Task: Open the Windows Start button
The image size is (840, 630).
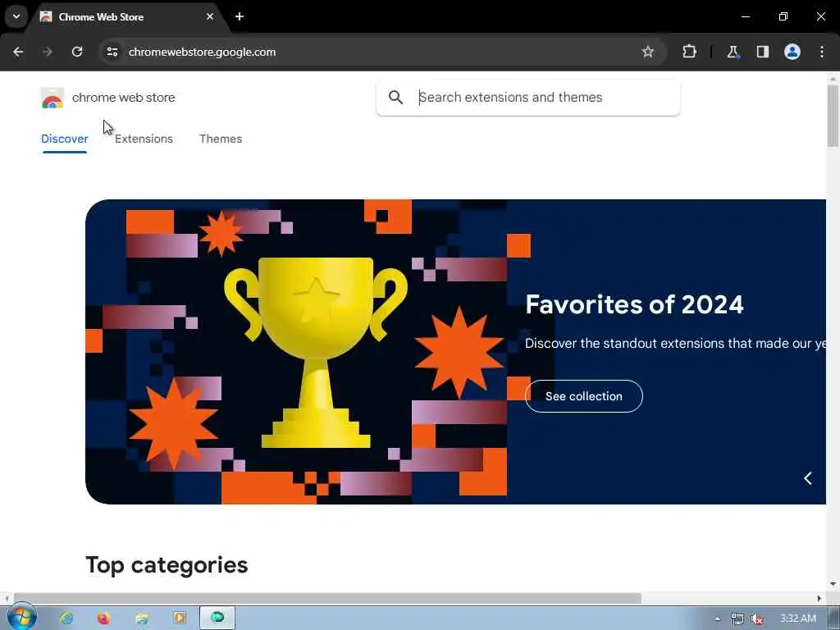Action: point(22,618)
